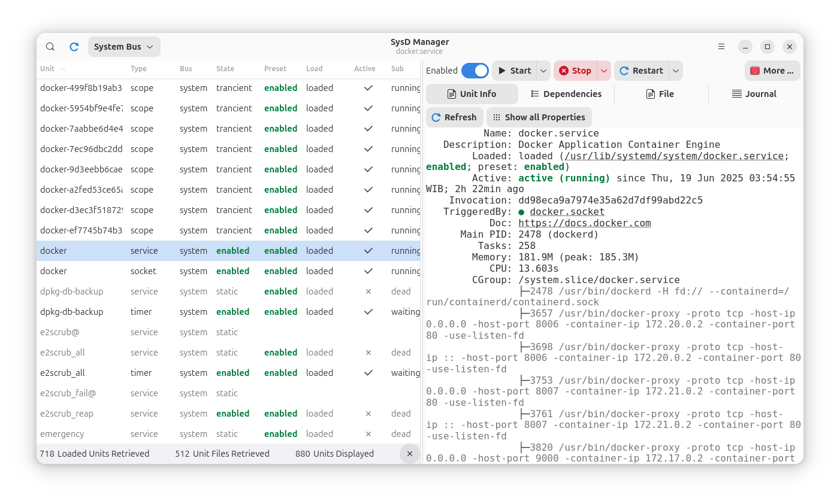
Task: Select the e2scrub_all timer row
Action: coord(228,373)
